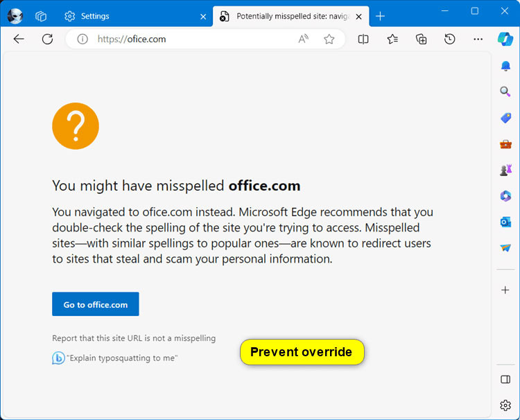Go back using the back arrow
The width and height of the screenshot is (520, 420).
[x=19, y=39]
